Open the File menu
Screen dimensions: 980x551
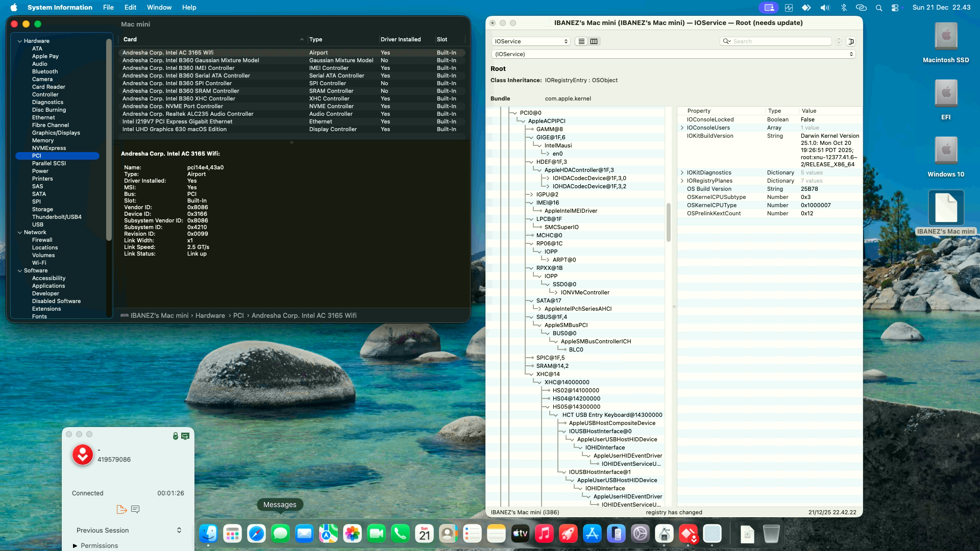[x=108, y=7]
